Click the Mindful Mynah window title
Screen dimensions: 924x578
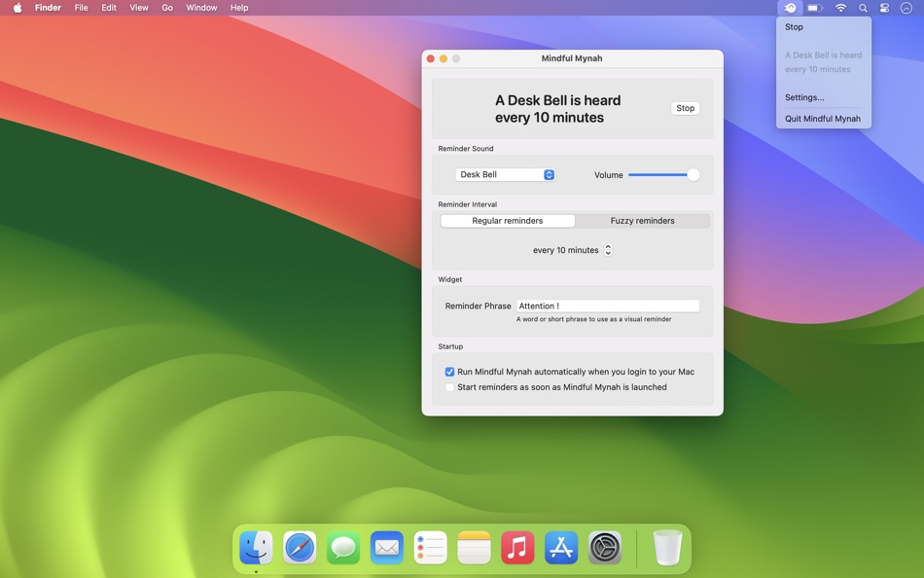click(572, 58)
